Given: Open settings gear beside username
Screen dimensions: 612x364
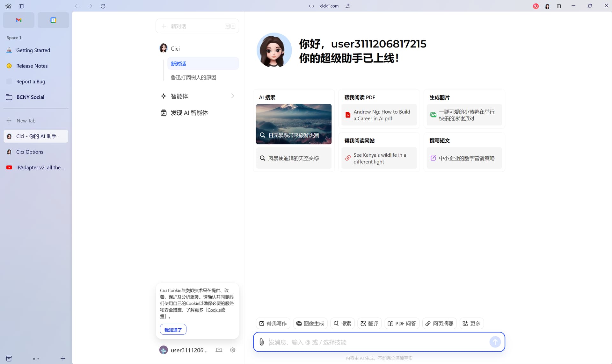Looking at the screenshot, I should tap(233, 350).
